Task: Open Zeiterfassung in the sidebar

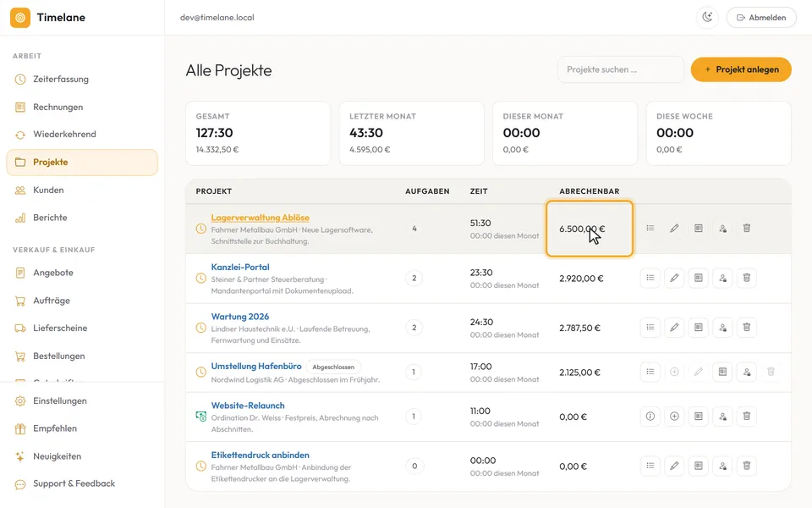Action: [82, 80]
